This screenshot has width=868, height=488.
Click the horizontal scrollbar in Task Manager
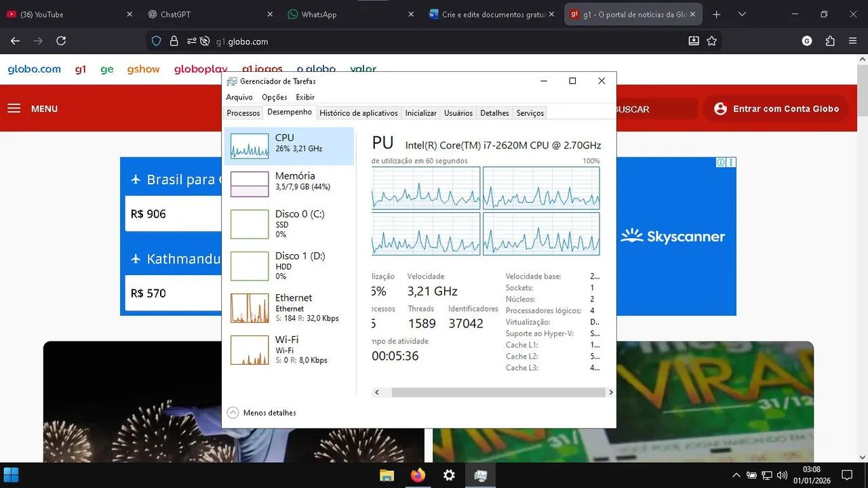coord(494,392)
